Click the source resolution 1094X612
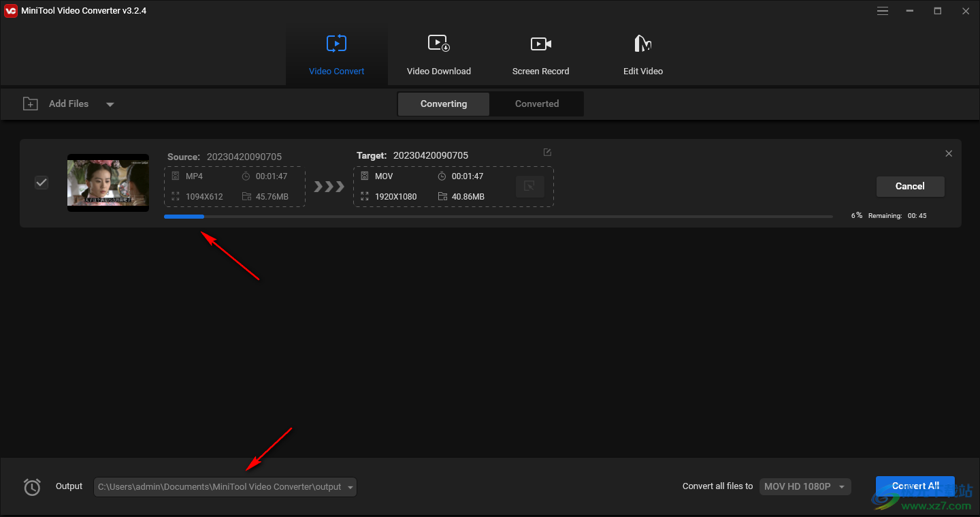 205,197
